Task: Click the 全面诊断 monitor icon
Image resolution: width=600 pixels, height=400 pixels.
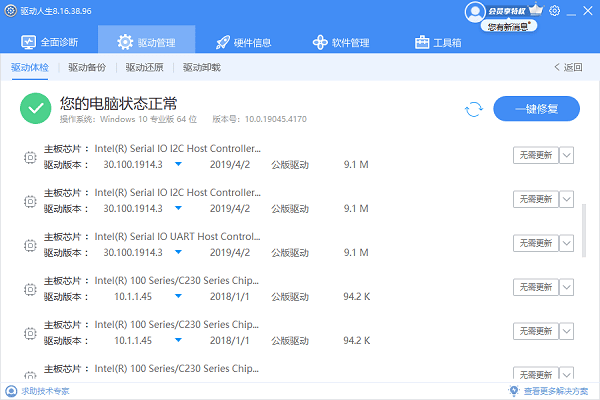Action: tap(28, 42)
